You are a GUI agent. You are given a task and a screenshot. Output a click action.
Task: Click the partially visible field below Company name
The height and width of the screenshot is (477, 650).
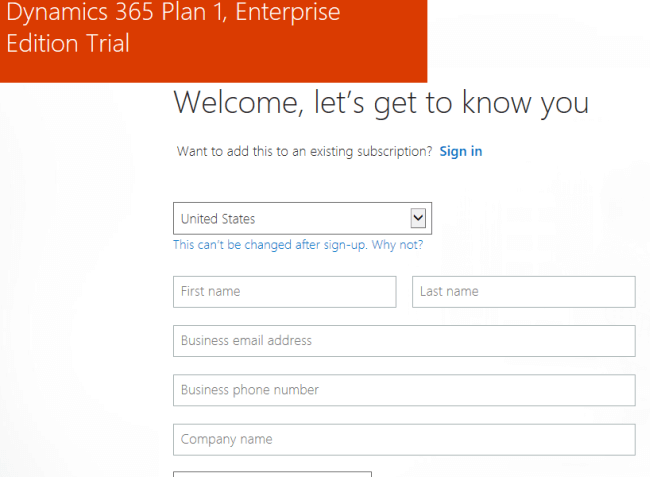(x=272, y=474)
